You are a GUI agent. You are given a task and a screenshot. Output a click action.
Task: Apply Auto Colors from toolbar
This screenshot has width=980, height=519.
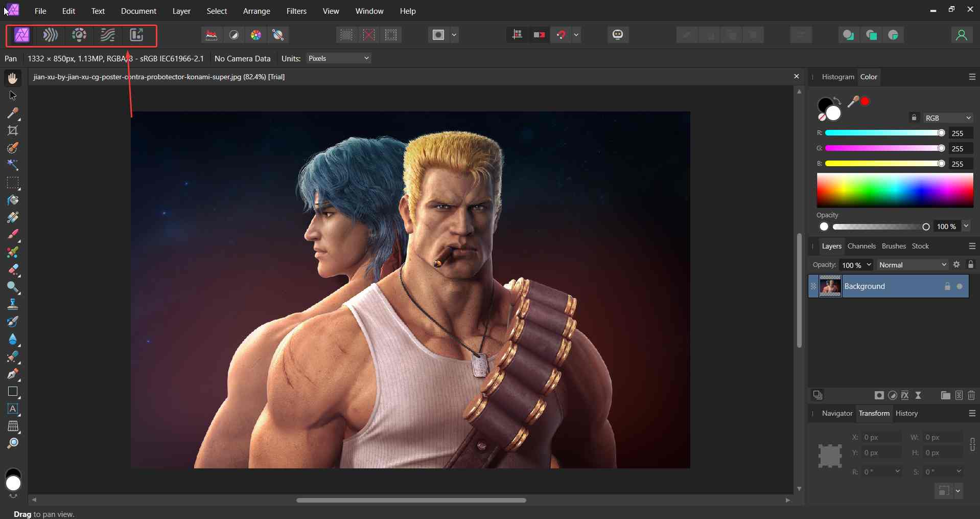[x=256, y=35]
